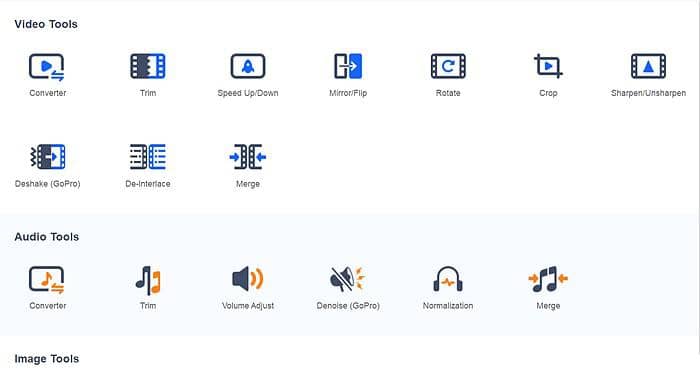The image size is (700, 376).
Task: Click the 'Crop' label
Action: tap(548, 93)
